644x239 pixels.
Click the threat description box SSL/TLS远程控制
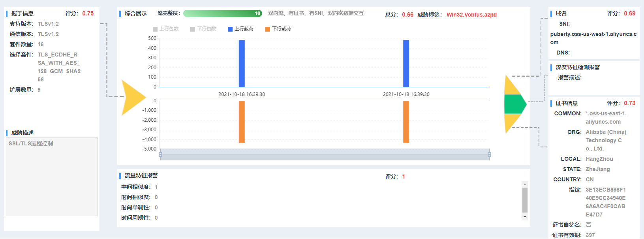(52, 177)
